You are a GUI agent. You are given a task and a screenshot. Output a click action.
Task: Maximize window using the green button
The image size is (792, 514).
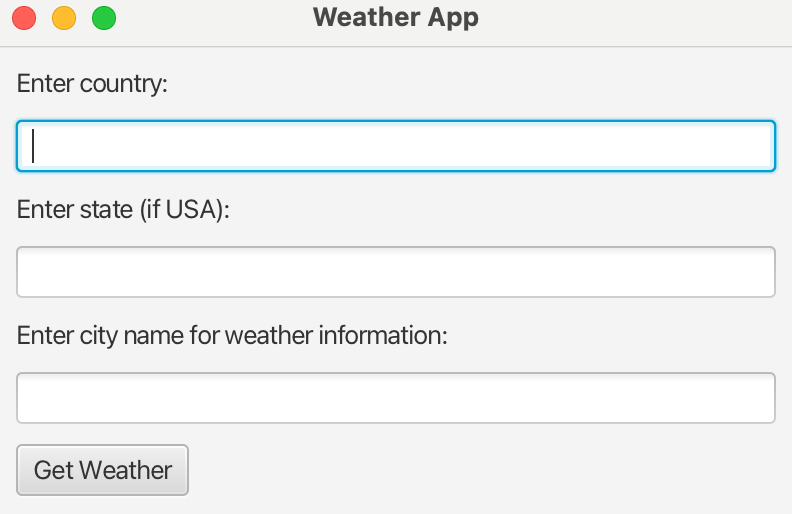[x=104, y=18]
